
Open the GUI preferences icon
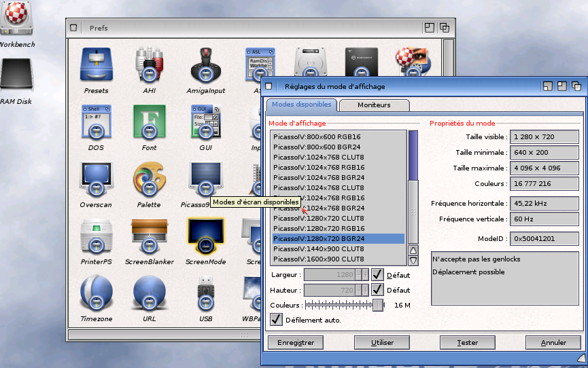[x=205, y=122]
